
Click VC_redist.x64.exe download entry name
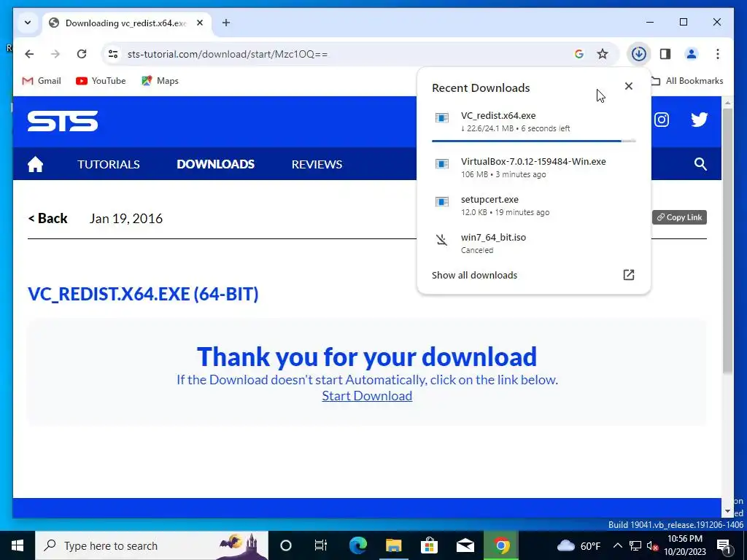[498, 116]
